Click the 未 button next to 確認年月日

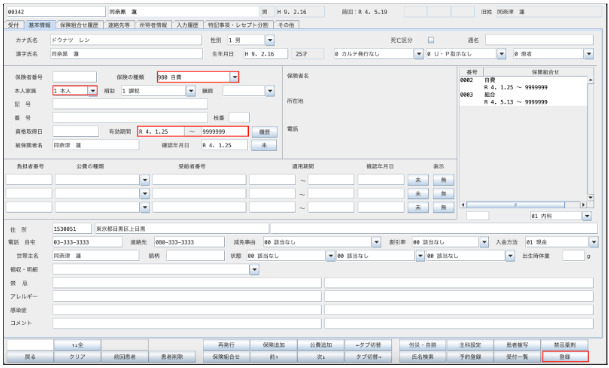264,145
